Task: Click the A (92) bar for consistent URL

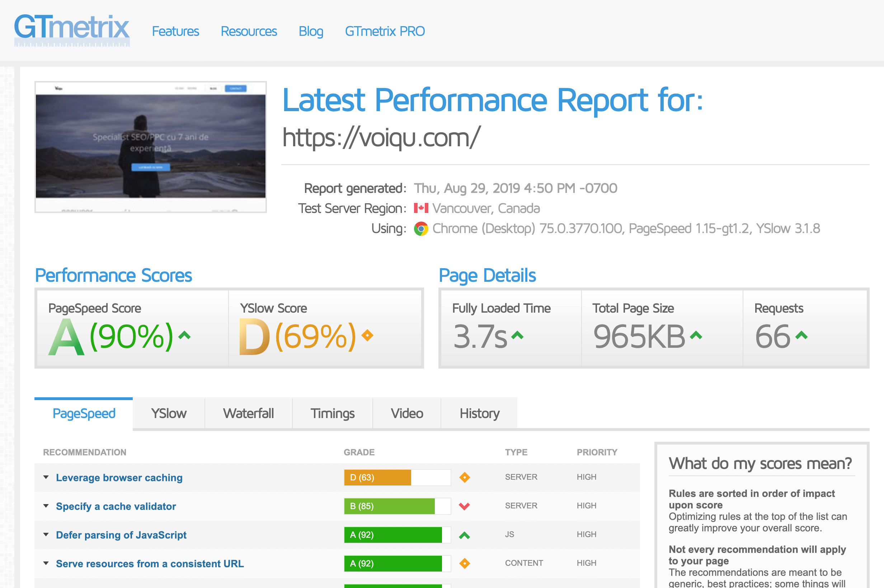Action: tap(398, 564)
